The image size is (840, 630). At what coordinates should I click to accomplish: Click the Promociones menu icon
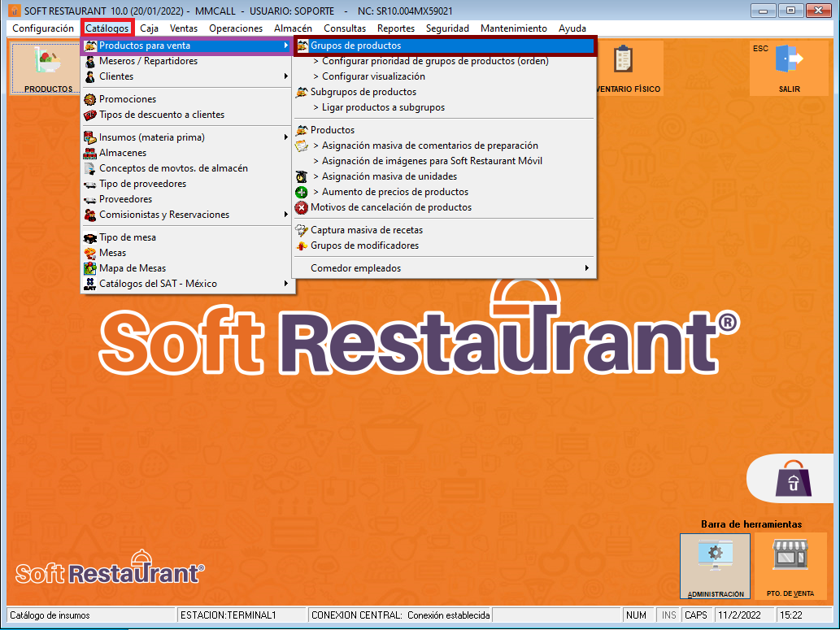click(x=90, y=99)
